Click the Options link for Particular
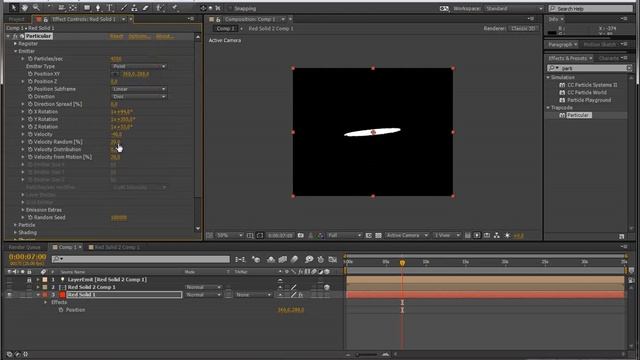 140,36
